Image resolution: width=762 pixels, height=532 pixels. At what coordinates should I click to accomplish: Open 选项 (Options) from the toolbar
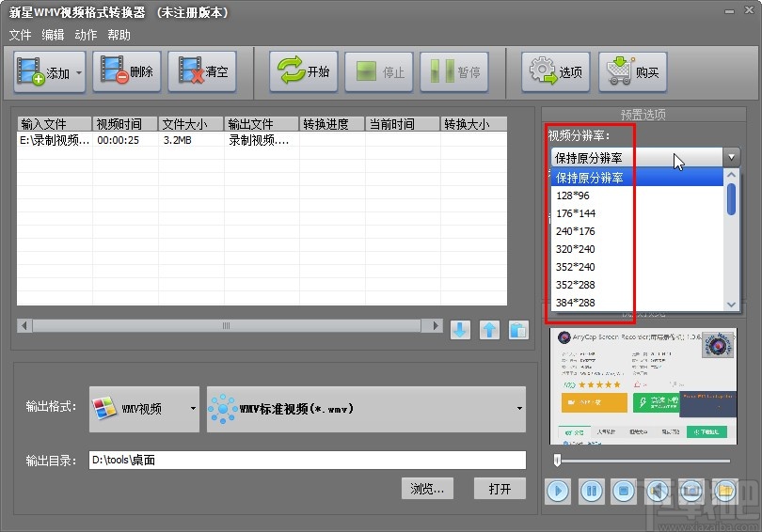(x=555, y=71)
